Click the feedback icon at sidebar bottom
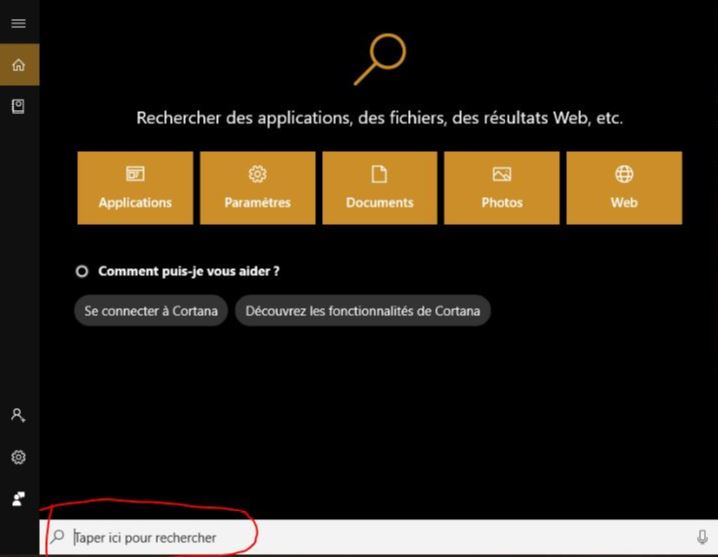718x557 pixels. click(x=18, y=498)
